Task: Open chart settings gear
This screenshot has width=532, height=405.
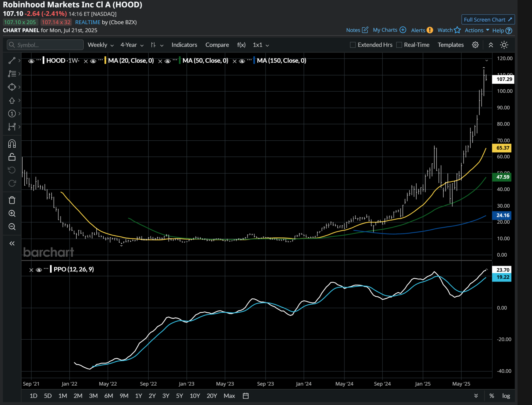Action: pos(475,45)
